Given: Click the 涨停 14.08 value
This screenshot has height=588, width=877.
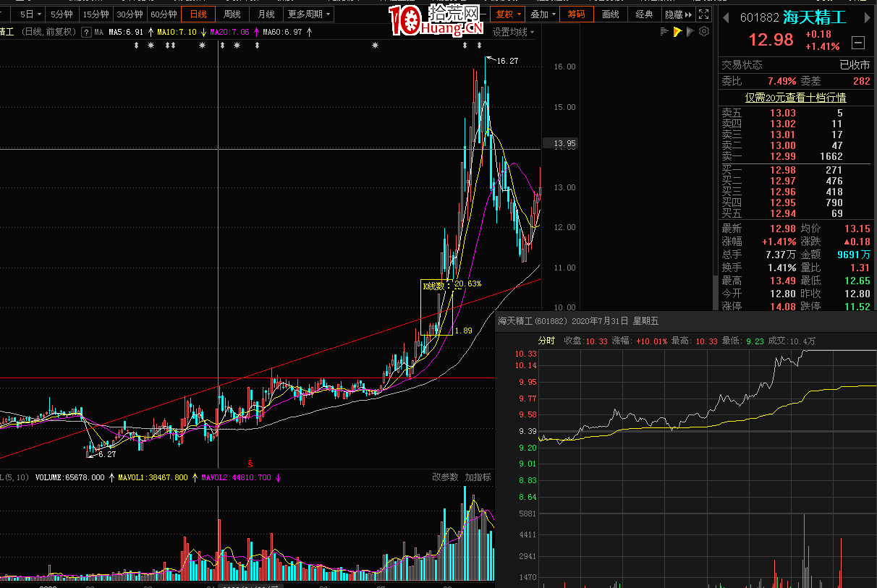Looking at the screenshot, I should [x=783, y=307].
